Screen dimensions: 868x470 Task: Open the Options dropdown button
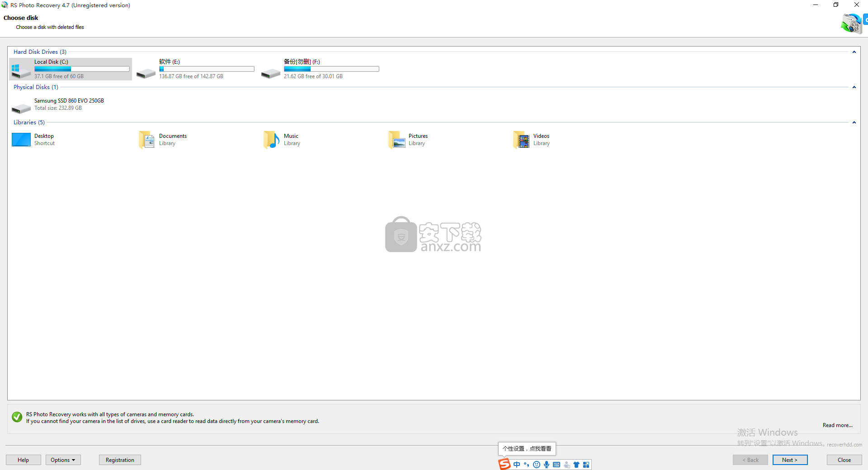tap(63, 460)
